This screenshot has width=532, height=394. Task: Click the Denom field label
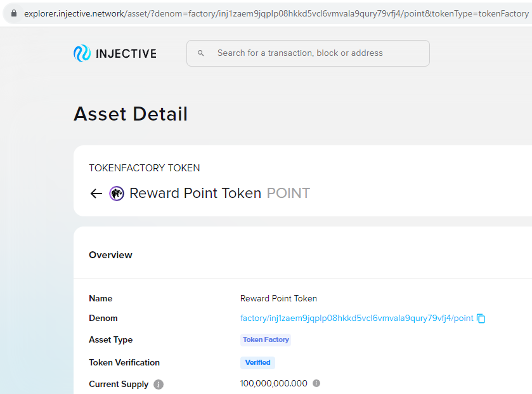tap(103, 318)
